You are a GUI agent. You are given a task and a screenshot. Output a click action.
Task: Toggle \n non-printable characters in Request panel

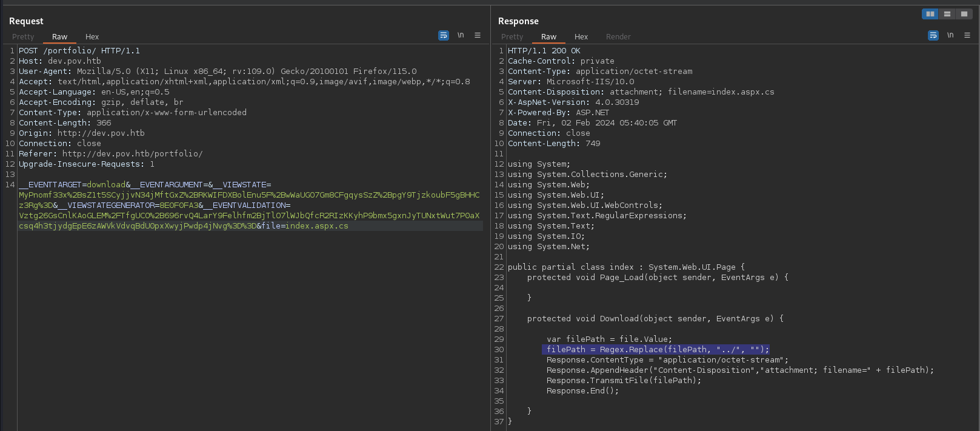point(461,36)
